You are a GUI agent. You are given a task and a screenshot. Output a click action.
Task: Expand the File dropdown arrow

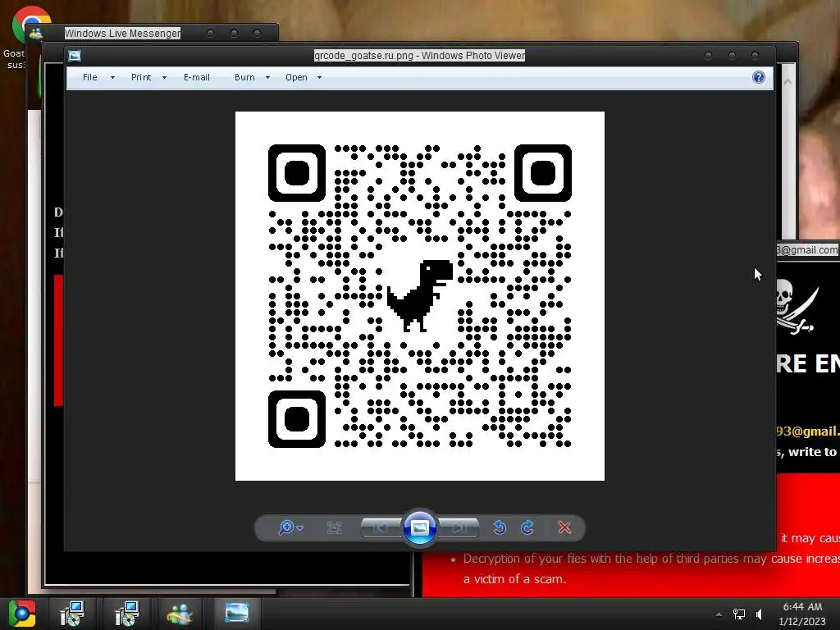(112, 78)
